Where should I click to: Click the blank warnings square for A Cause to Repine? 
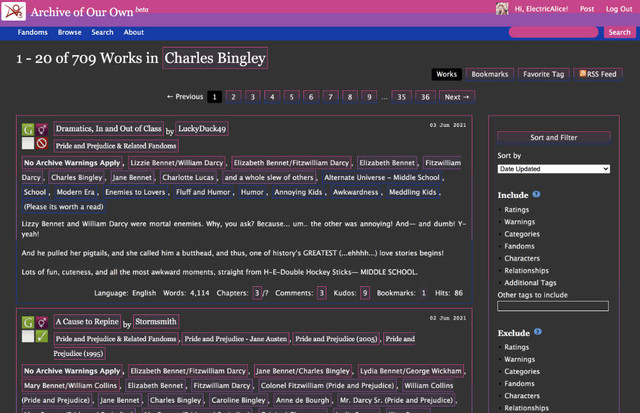tap(28, 336)
